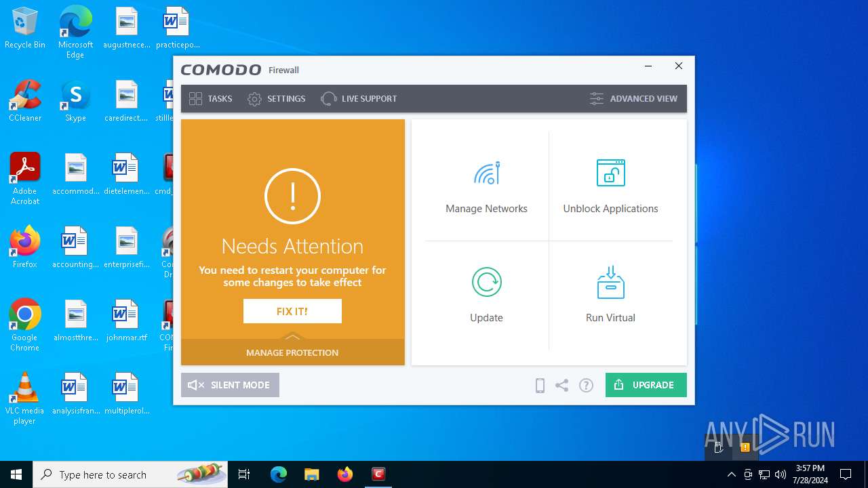The height and width of the screenshot is (488, 868).
Task: Toggle Silent Mode
Action: click(230, 385)
